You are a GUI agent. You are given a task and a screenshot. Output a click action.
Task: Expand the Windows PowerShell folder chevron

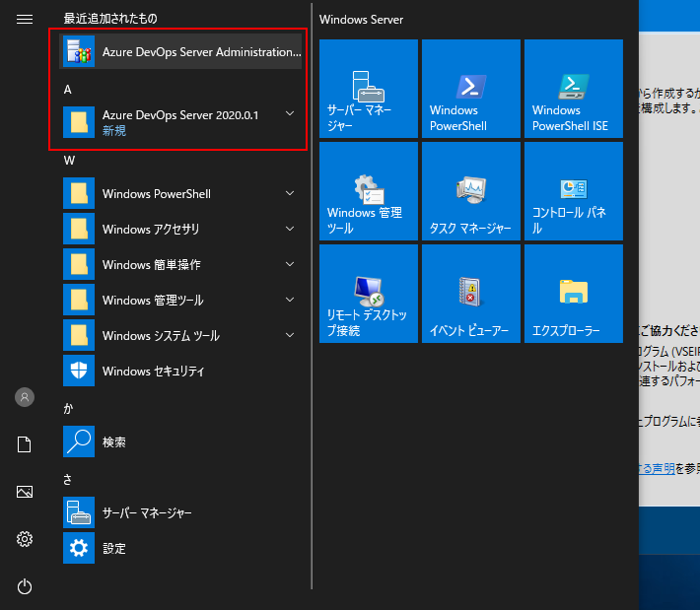pyautogui.click(x=290, y=193)
